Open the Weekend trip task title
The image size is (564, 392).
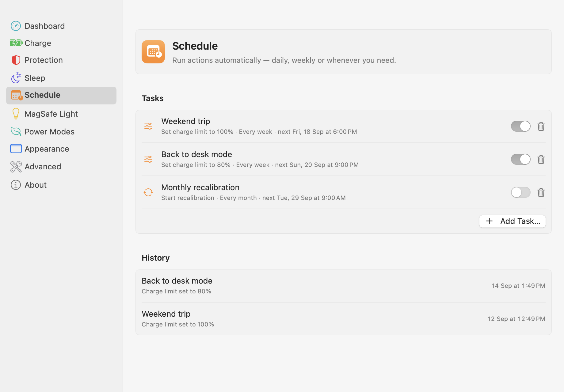click(x=186, y=121)
